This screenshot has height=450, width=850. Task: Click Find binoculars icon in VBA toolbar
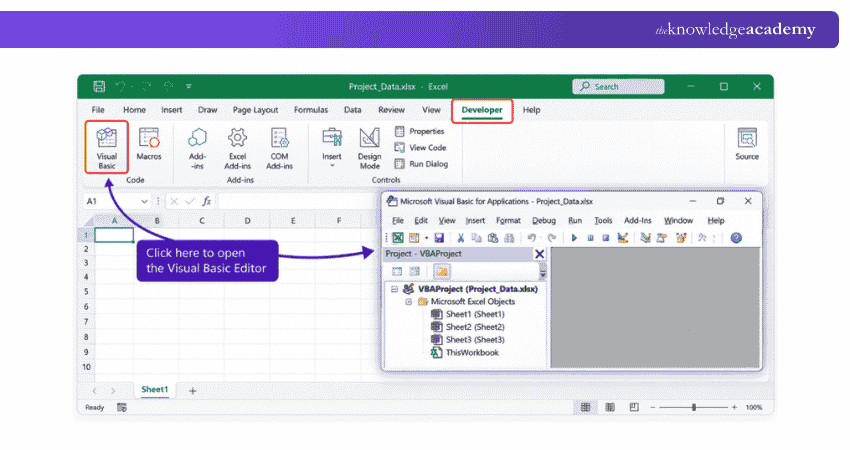(x=509, y=238)
